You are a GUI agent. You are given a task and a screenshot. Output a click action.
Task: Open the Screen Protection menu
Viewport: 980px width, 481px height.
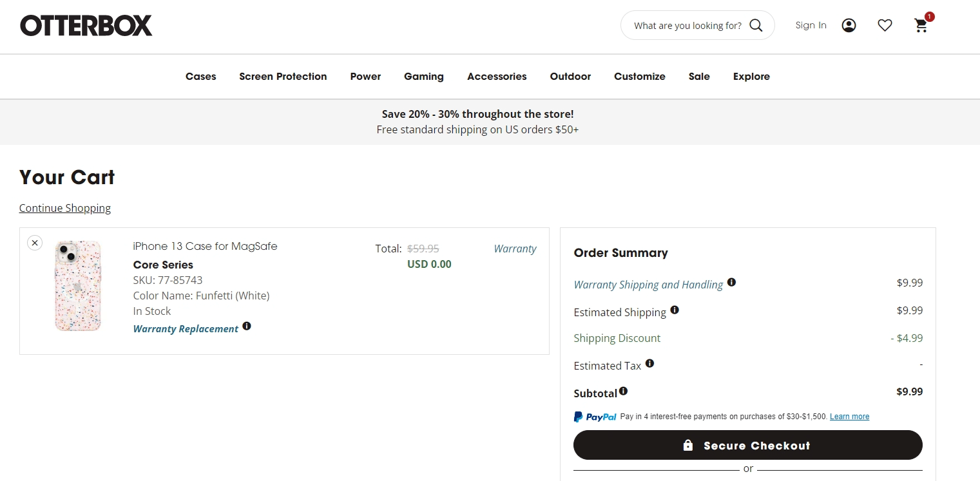283,77
